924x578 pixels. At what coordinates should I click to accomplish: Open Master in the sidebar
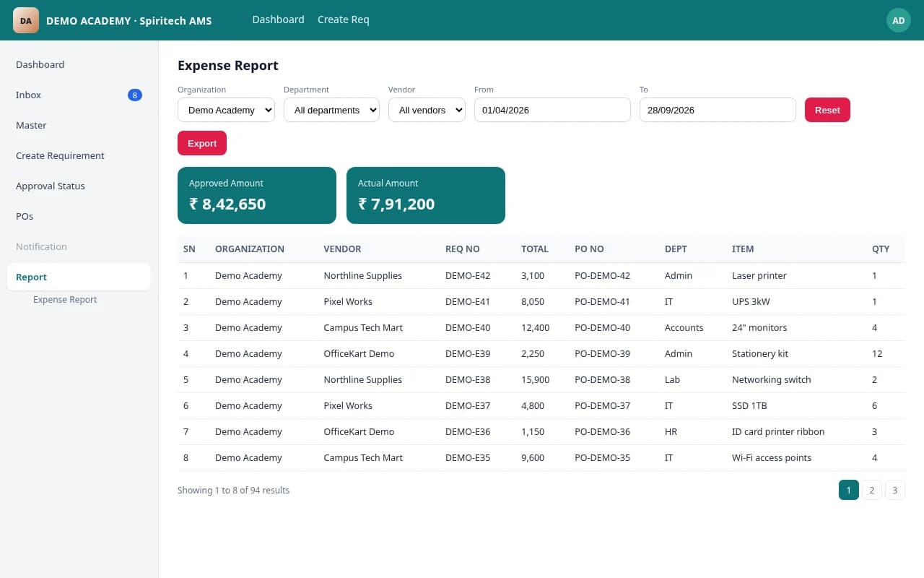coord(79,125)
